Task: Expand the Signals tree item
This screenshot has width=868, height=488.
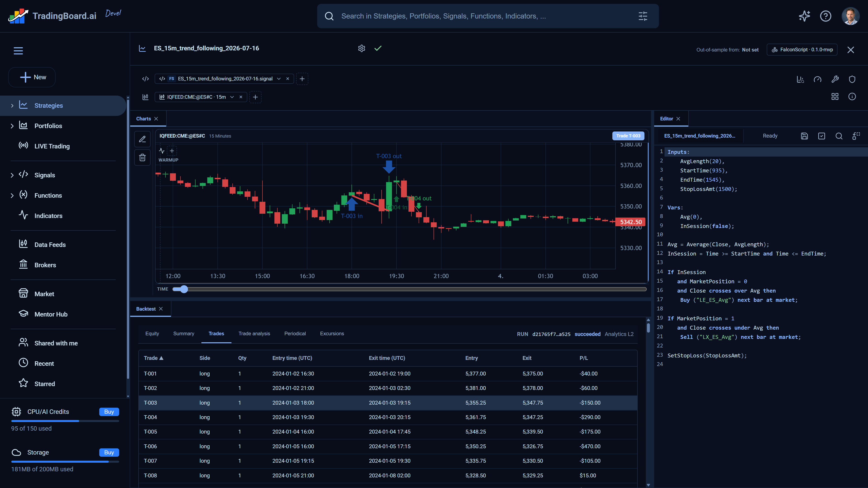Action: (12, 175)
